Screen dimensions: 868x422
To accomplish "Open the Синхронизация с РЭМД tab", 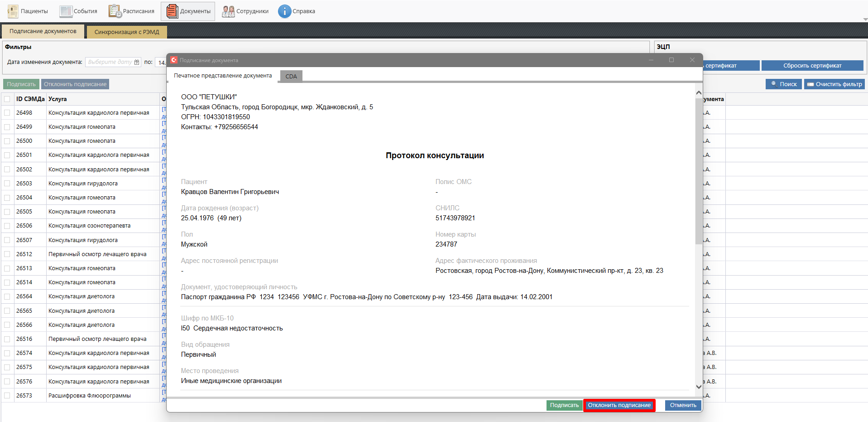I will (127, 32).
